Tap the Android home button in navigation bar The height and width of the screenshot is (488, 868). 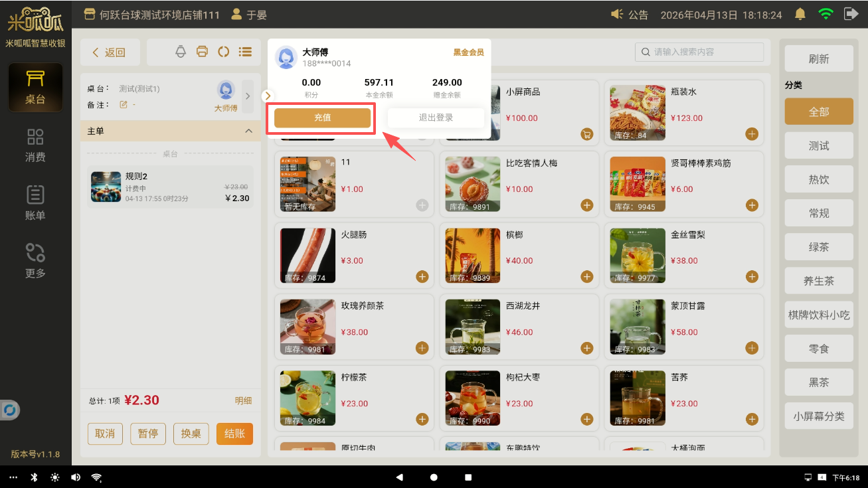click(x=434, y=477)
